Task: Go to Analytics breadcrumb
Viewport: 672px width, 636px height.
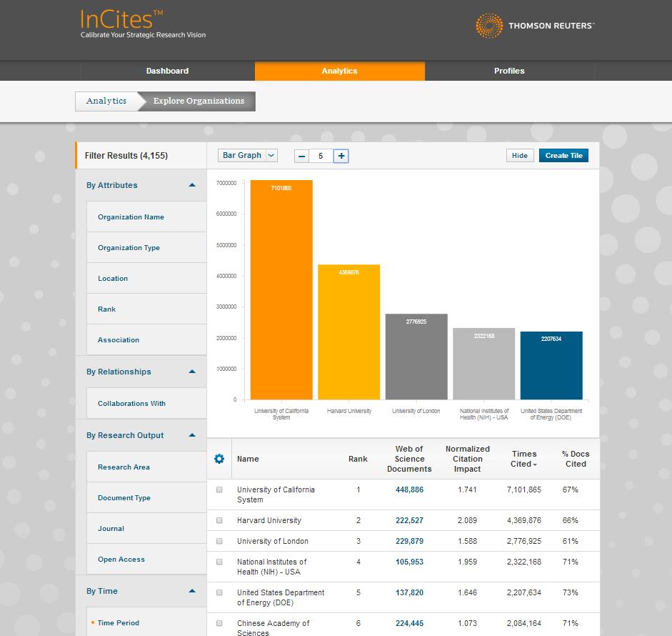Action: (x=106, y=101)
